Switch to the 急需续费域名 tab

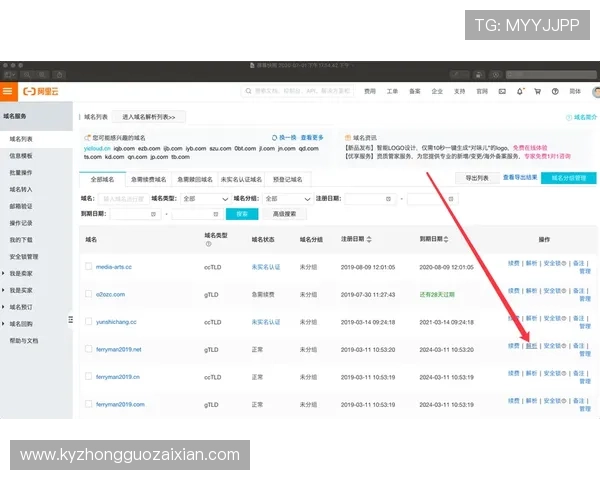[x=148, y=180]
